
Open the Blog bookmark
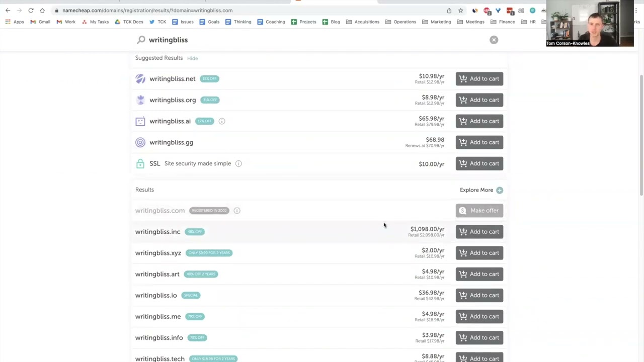click(331, 22)
